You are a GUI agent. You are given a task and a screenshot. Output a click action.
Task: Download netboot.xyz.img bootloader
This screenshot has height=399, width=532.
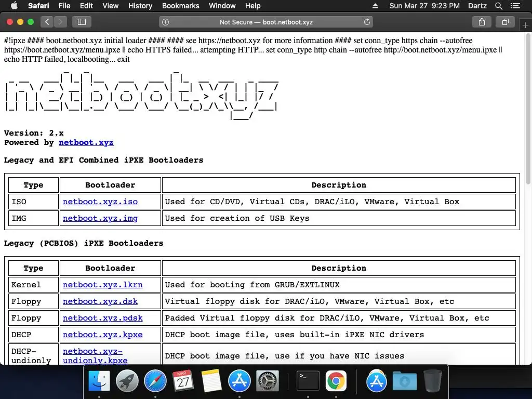click(100, 218)
